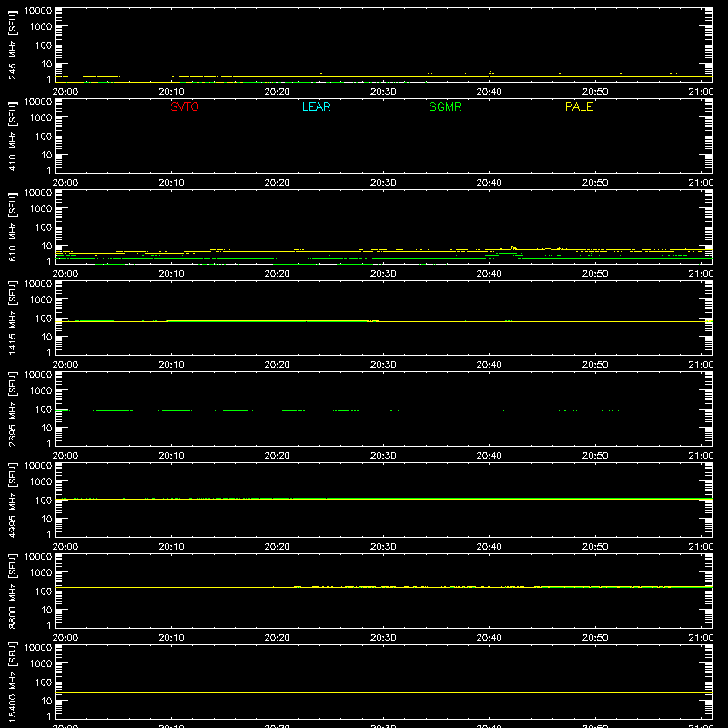This screenshot has width=728, height=728.
Task: Click the 100 y-axis value on 610 MHz panel
Action: click(x=44, y=227)
